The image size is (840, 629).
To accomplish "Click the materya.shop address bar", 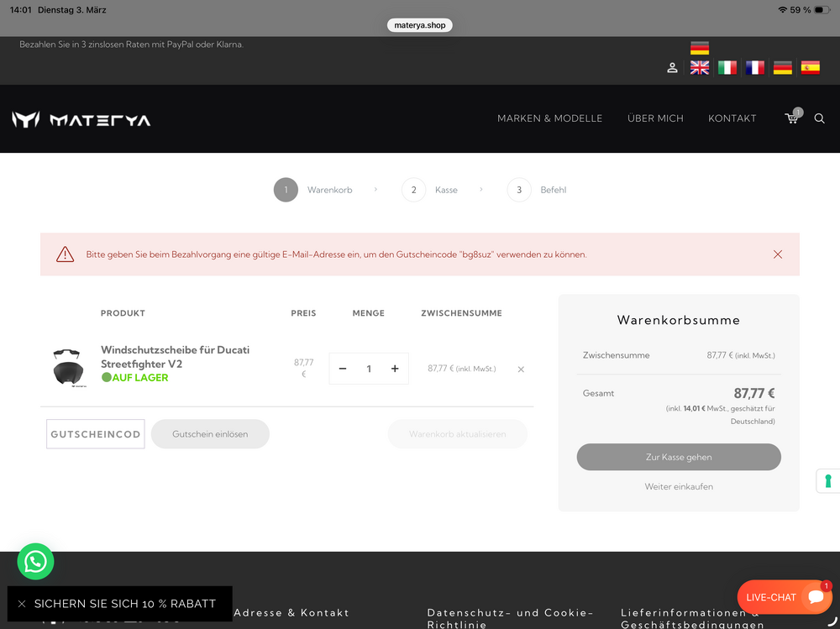I will click(x=419, y=25).
